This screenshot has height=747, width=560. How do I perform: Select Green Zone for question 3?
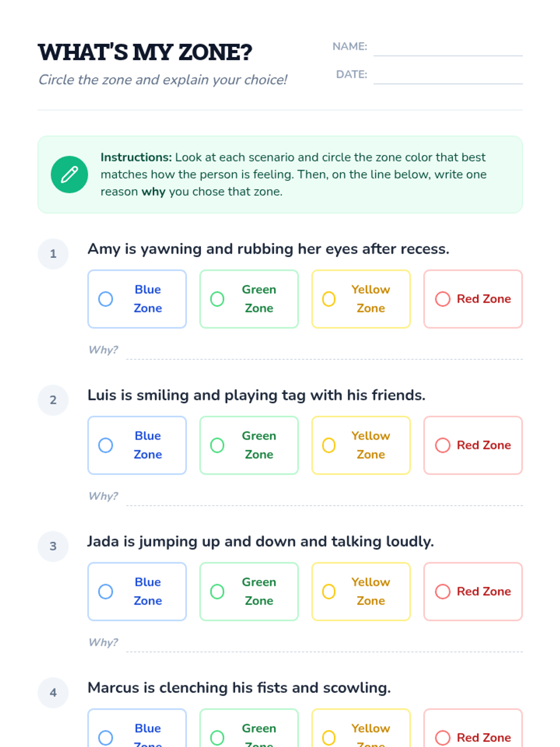249,592
